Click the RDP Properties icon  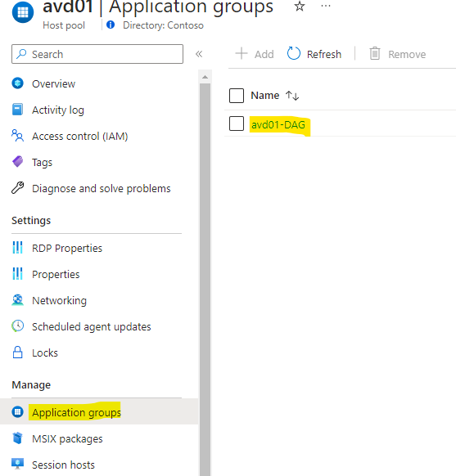[18, 248]
